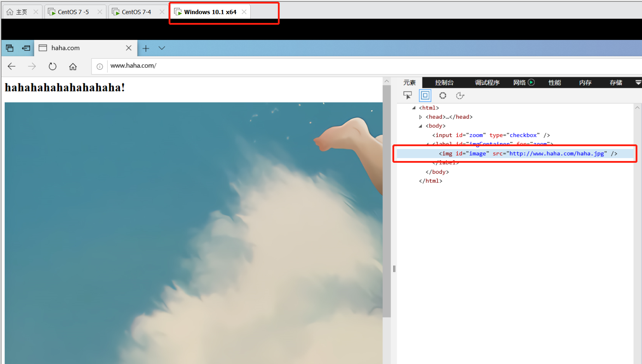
Task: Click the color picker tool icon
Action: (x=443, y=95)
